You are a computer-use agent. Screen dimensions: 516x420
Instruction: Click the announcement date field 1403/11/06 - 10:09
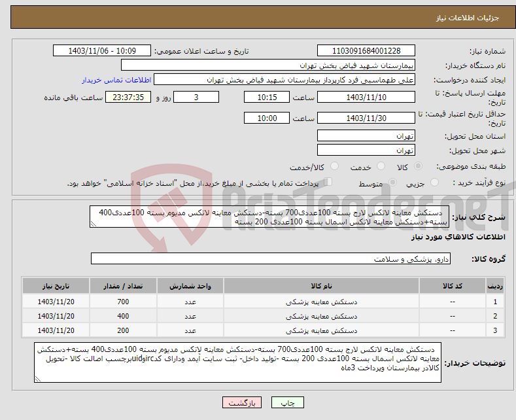(x=101, y=50)
